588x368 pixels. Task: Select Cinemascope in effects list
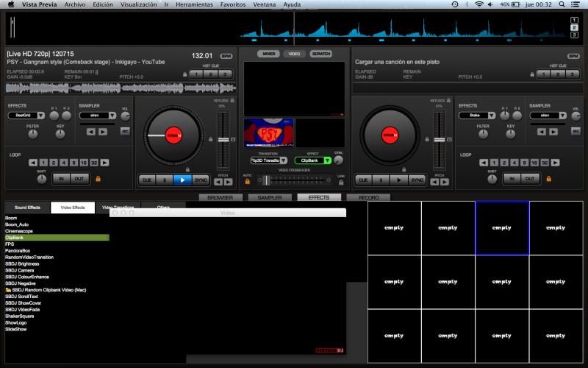[19, 231]
